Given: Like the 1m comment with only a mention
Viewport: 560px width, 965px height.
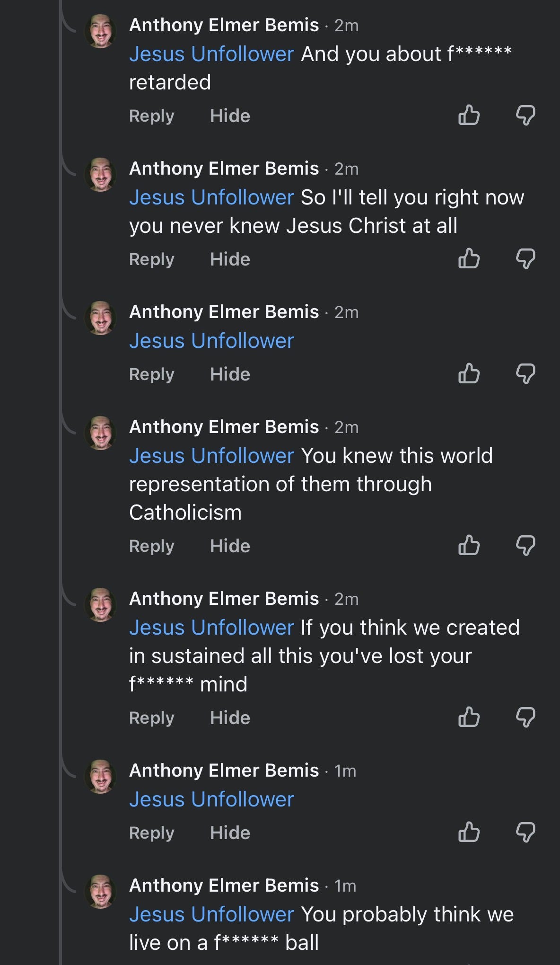Looking at the screenshot, I should pyautogui.click(x=469, y=832).
